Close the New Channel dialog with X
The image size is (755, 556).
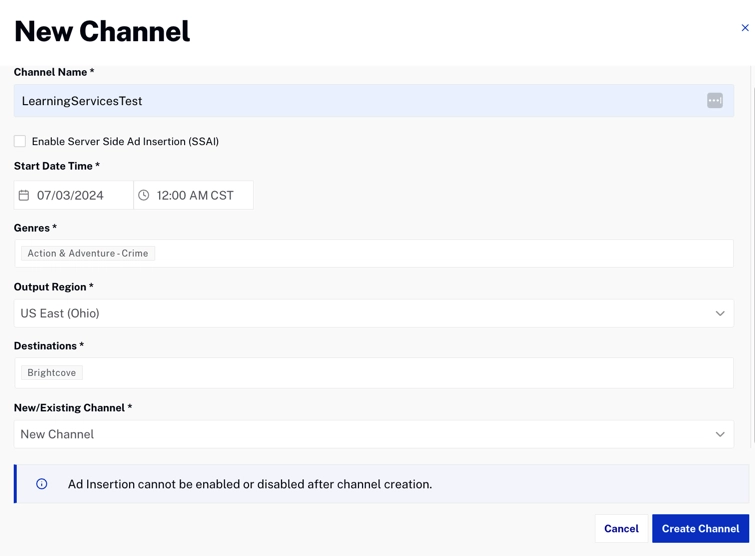pyautogui.click(x=745, y=28)
